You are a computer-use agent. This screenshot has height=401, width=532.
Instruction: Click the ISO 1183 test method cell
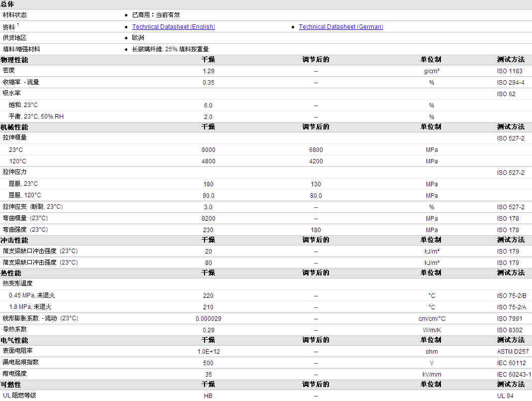point(510,71)
